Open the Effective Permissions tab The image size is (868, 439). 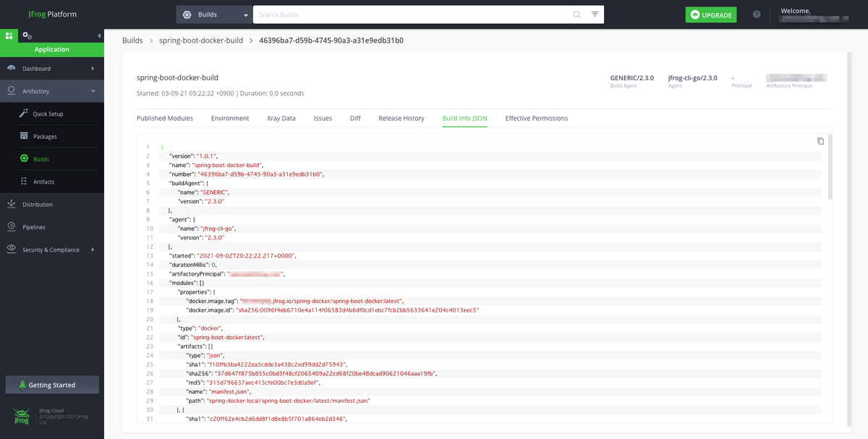(537, 118)
